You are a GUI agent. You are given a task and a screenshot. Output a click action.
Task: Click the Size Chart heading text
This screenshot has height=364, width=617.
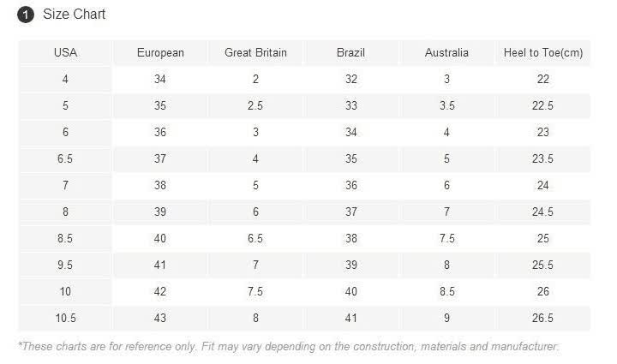click(x=74, y=15)
